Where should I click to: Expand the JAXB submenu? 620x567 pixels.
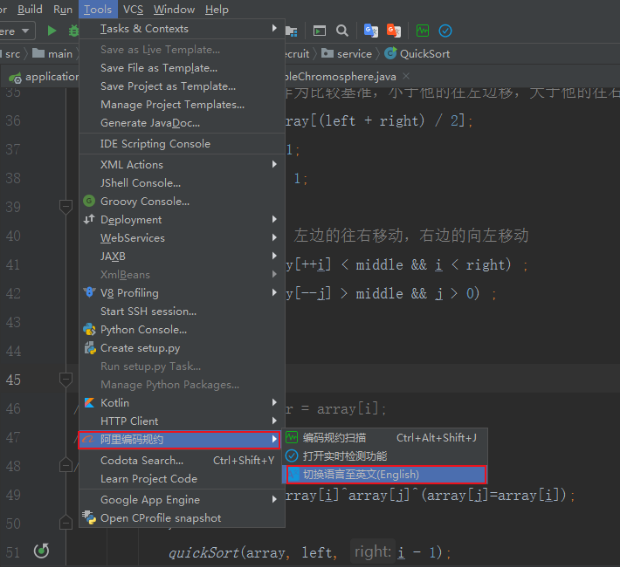[182, 256]
